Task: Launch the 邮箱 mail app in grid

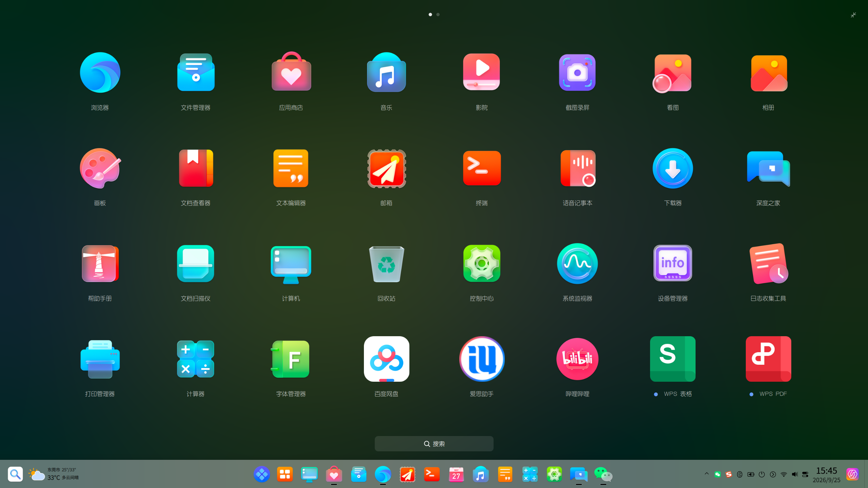Action: pyautogui.click(x=386, y=168)
